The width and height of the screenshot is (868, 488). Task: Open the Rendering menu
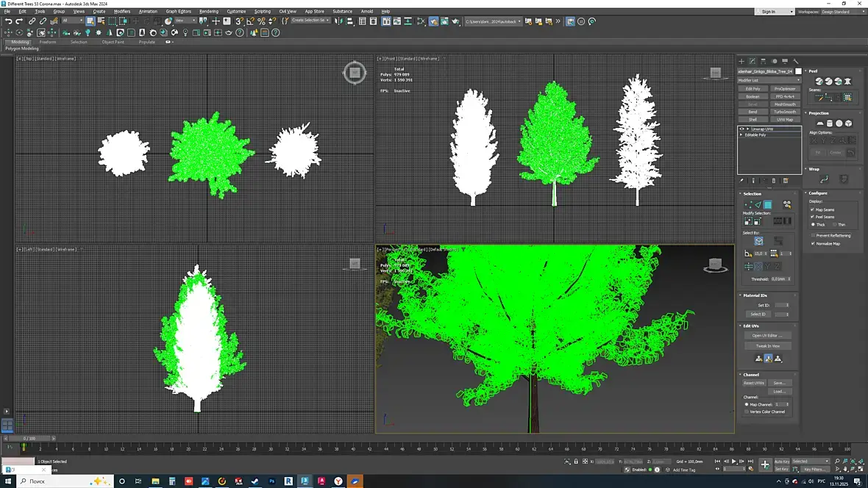[x=208, y=12]
